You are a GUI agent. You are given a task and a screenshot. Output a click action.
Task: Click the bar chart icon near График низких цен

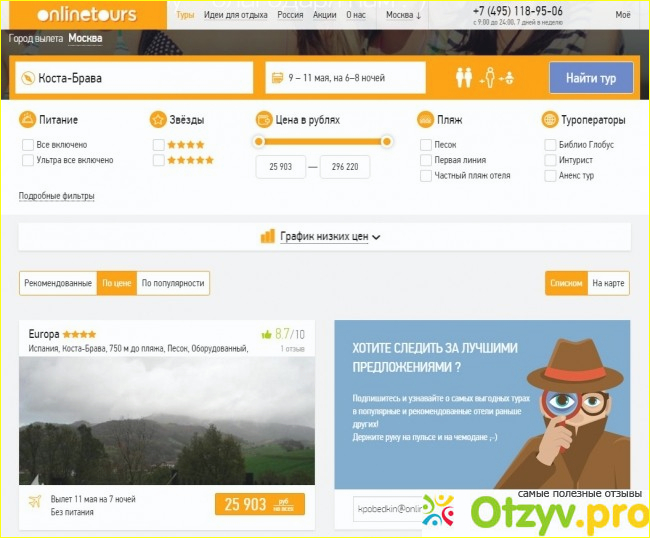click(267, 237)
